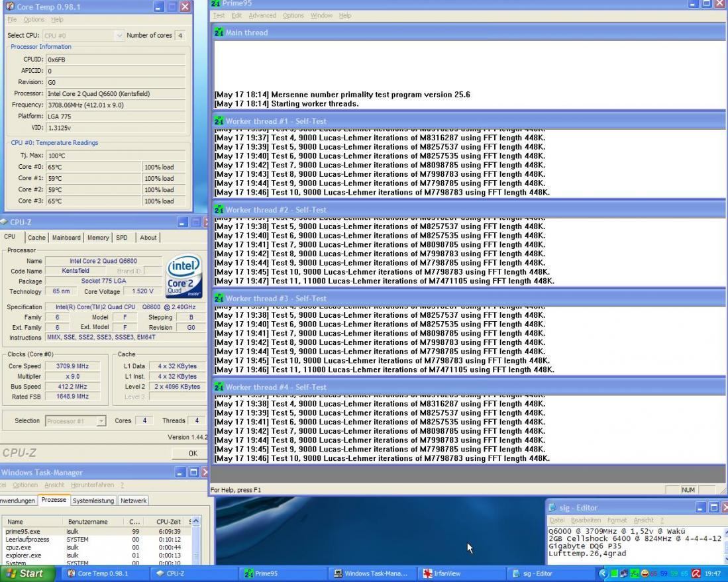Open Prime95 Test menu

pyautogui.click(x=219, y=15)
